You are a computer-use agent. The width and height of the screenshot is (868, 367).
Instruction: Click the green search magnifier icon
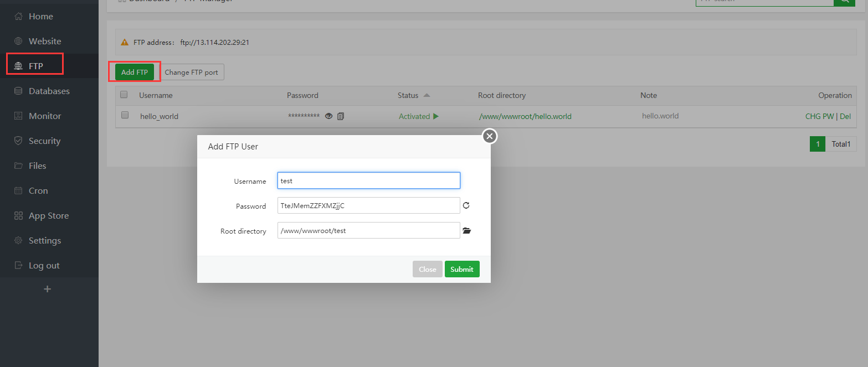point(845,2)
